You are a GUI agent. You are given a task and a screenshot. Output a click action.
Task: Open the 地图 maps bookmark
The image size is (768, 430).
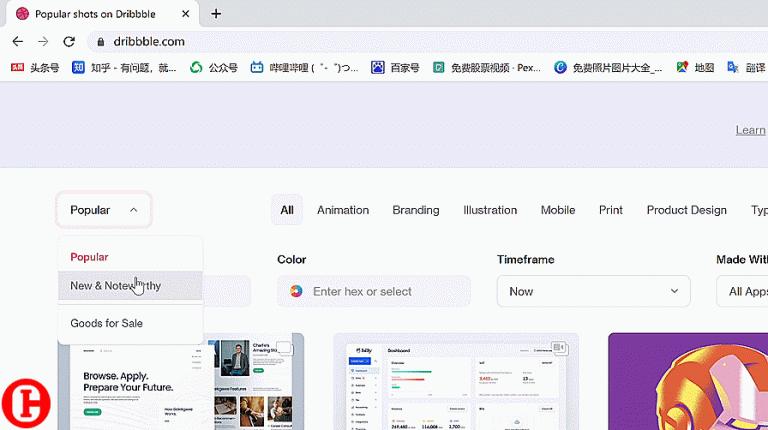(x=695, y=68)
